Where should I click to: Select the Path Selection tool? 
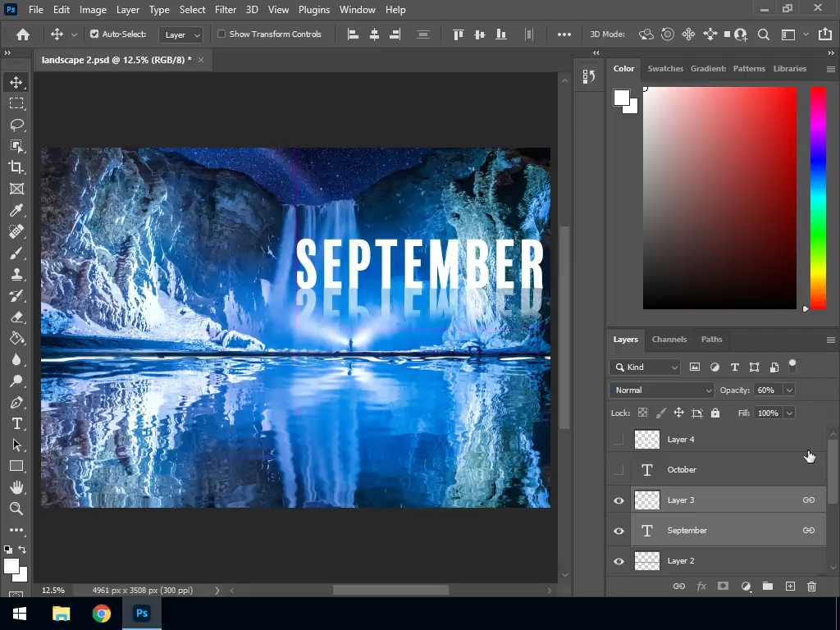point(16,445)
